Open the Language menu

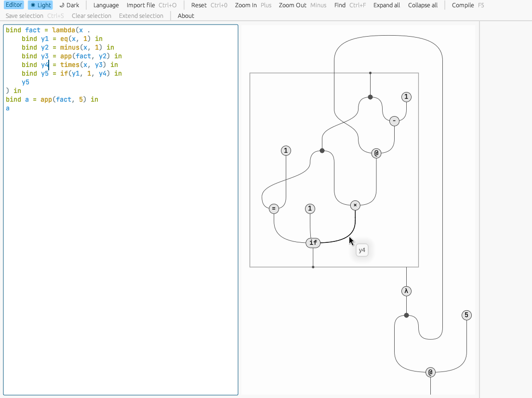106,5
